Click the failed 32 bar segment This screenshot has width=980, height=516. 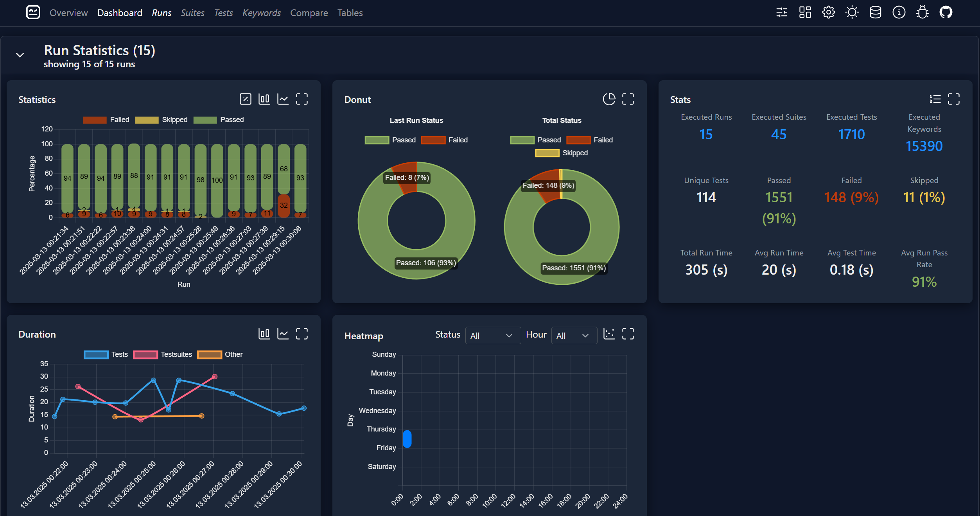284,205
